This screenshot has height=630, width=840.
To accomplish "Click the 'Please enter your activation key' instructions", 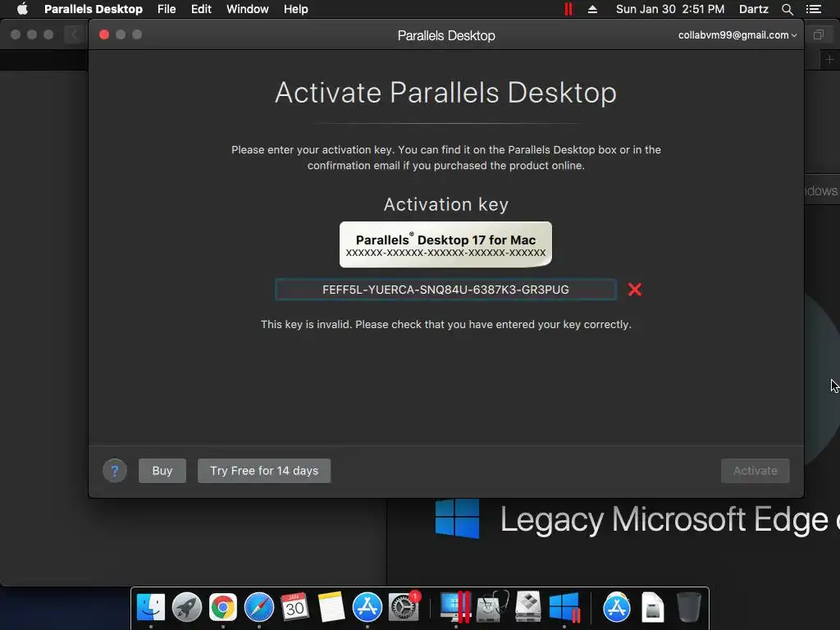I will click(x=445, y=157).
